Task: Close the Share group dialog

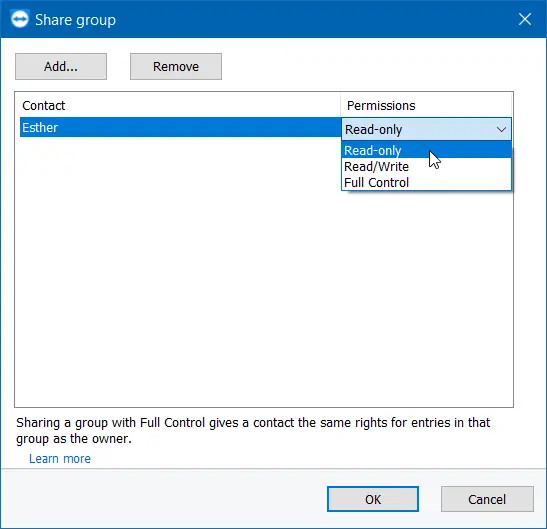Action: point(525,19)
